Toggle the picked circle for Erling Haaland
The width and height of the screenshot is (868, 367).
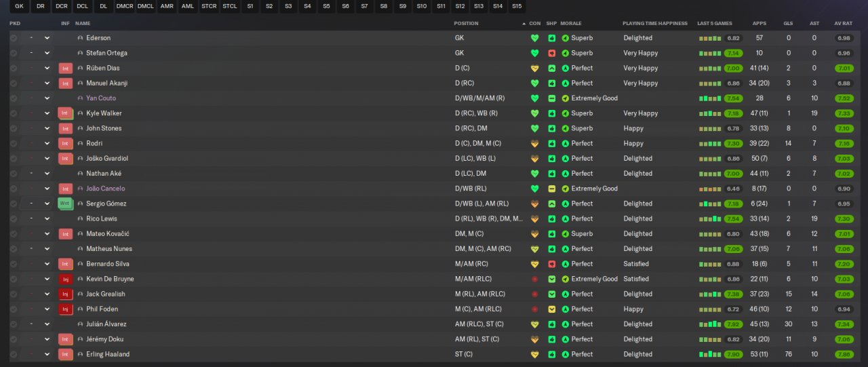(13, 354)
